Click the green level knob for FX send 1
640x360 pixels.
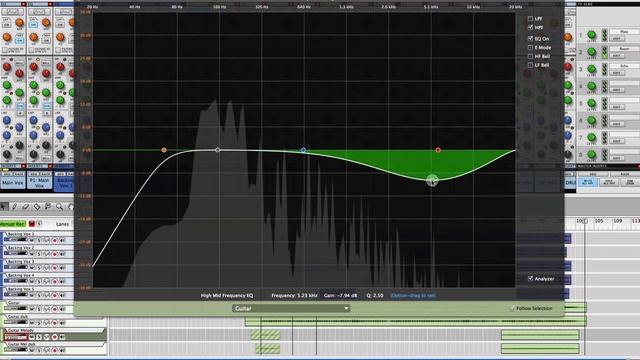point(591,35)
